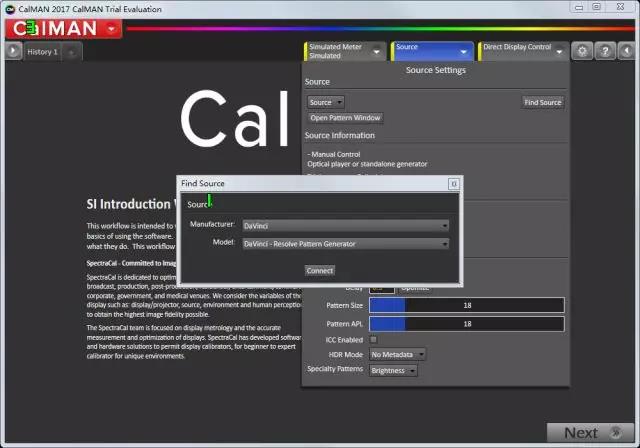Open the Model dropdown showing Resolve Pattern Generator
The image size is (640, 448).
click(x=346, y=244)
